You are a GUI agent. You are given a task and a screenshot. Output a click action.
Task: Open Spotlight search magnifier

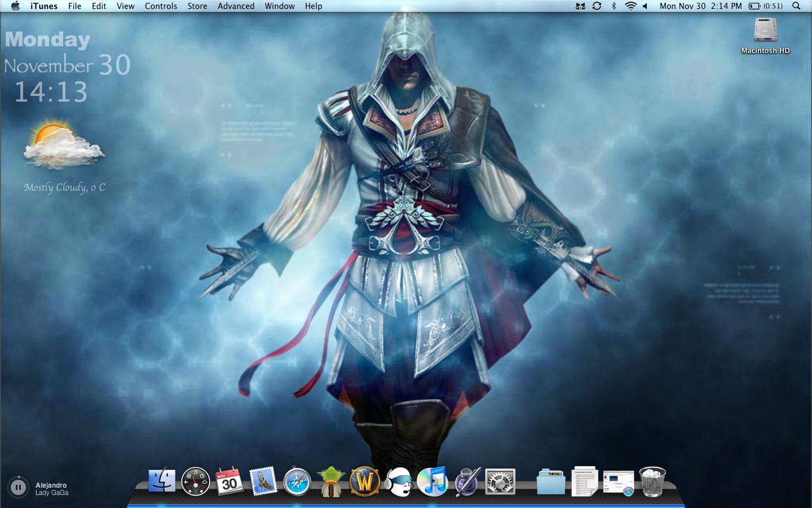796,6
